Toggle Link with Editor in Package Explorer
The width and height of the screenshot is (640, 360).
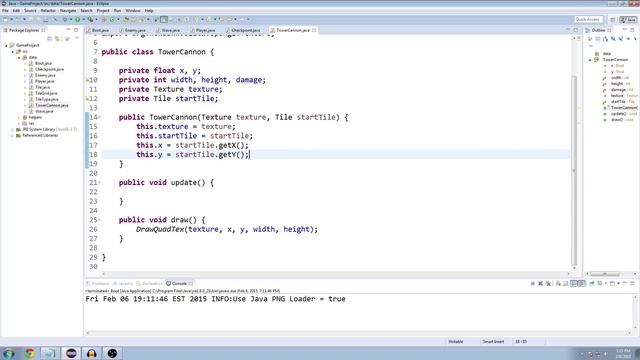click(x=57, y=38)
